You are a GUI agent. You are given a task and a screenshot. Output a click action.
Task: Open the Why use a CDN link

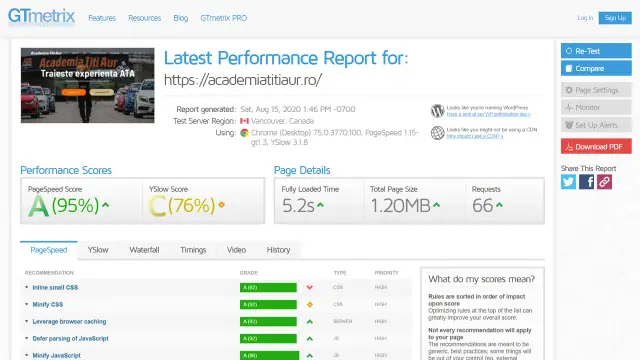tap(475, 136)
